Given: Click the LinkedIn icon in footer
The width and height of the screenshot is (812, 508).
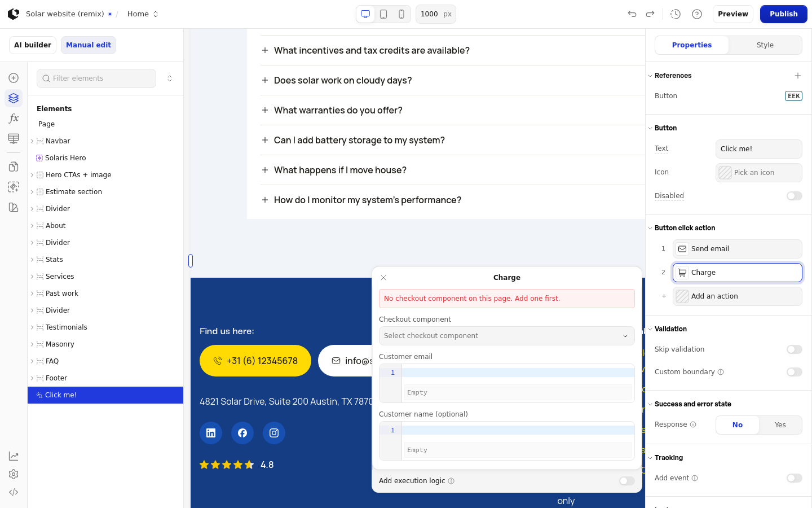Looking at the screenshot, I should 211,433.
